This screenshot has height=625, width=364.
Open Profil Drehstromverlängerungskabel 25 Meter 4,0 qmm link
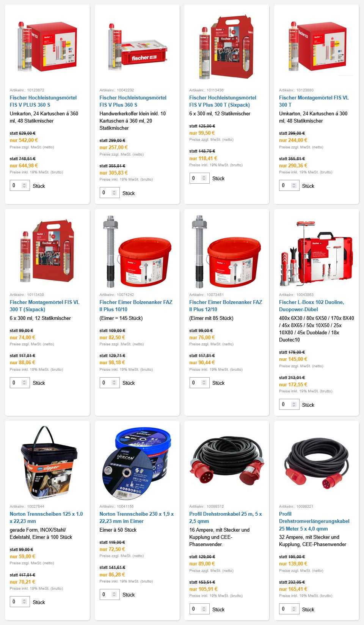click(314, 521)
